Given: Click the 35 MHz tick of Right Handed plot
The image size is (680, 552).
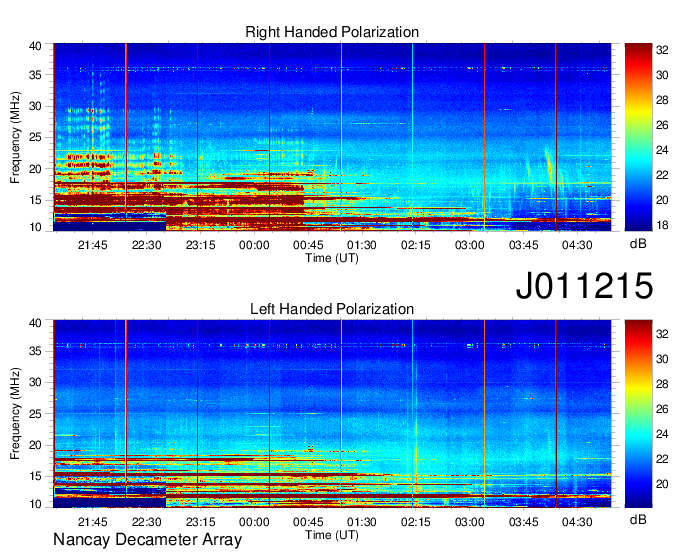Looking at the screenshot, I should [36, 75].
